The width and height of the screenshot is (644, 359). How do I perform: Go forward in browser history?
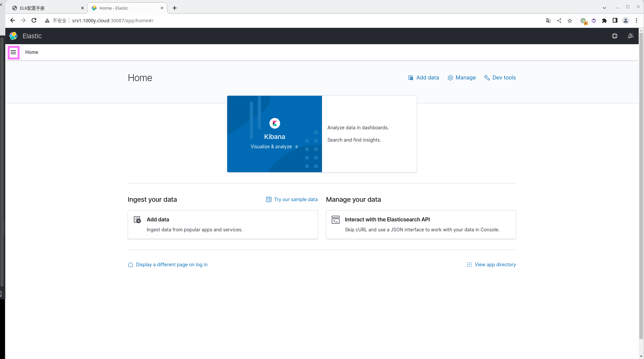pyautogui.click(x=23, y=21)
